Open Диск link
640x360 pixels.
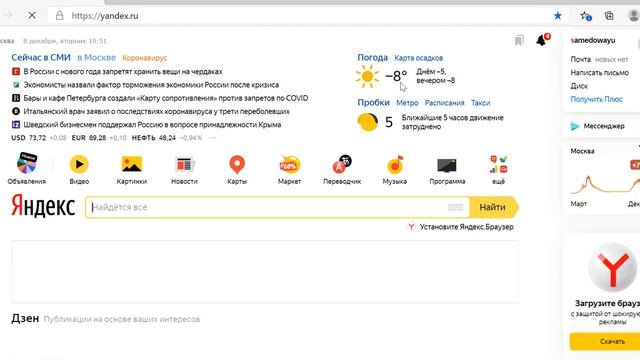click(x=579, y=86)
